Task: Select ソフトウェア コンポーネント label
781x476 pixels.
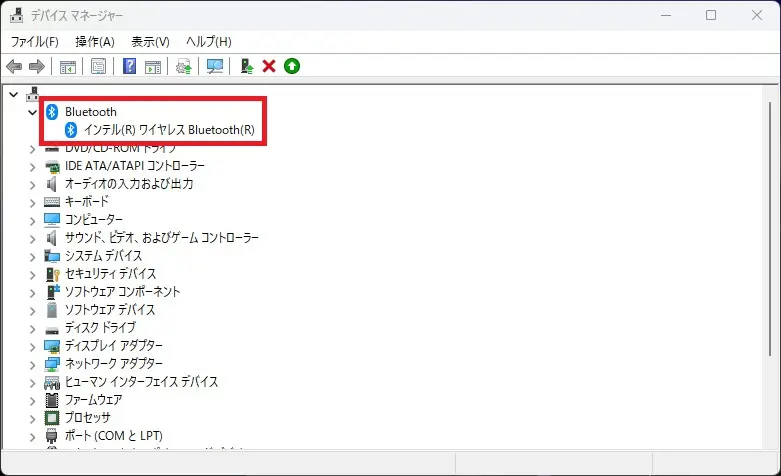Action: 123,292
